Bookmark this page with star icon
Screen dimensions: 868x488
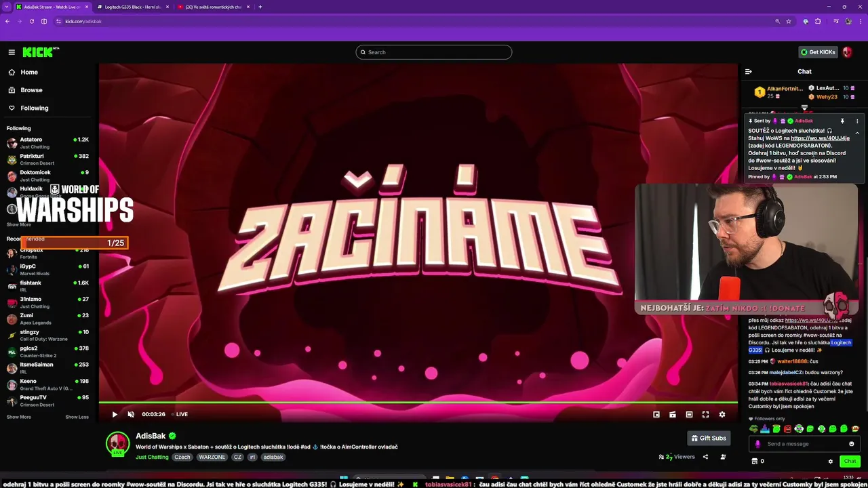pyautogui.click(x=789, y=21)
